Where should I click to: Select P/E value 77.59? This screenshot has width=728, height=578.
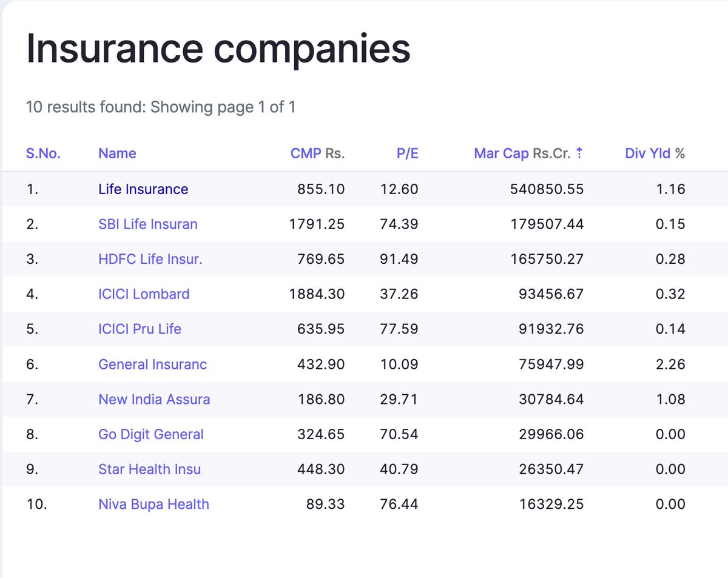(399, 329)
